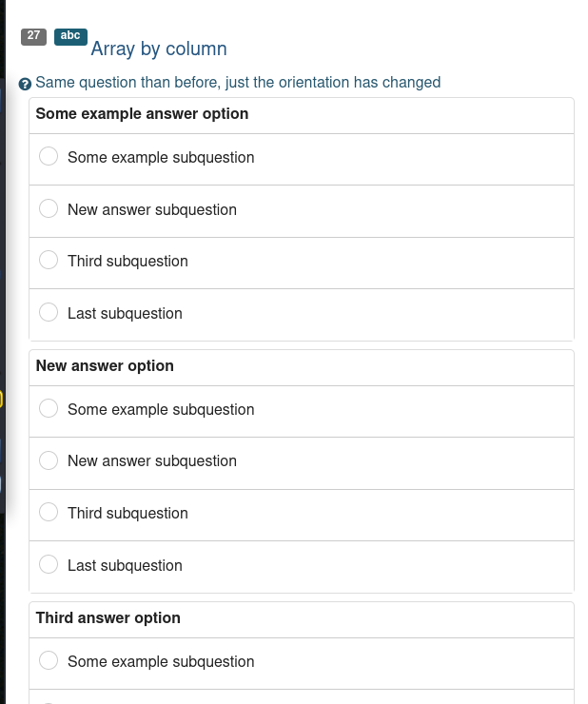Select 'Some example subquestion' under Third answer option
Screen dimensions: 588x704
[x=49, y=661]
